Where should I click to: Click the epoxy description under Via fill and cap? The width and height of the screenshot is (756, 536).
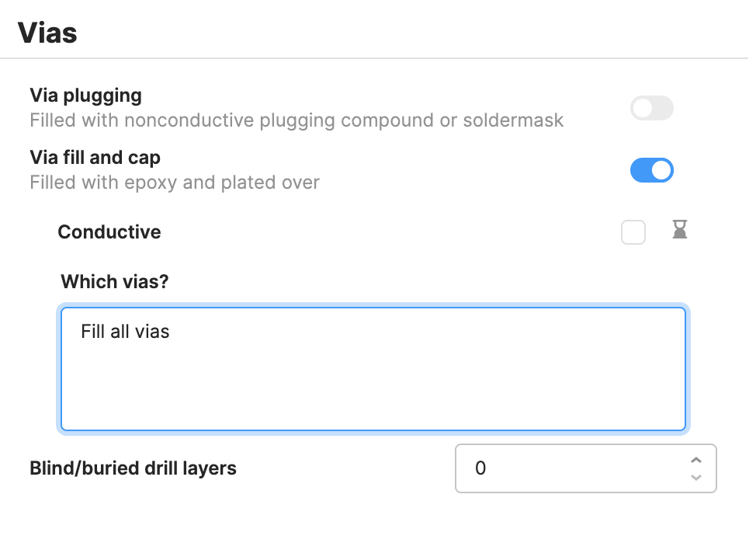pyautogui.click(x=174, y=182)
